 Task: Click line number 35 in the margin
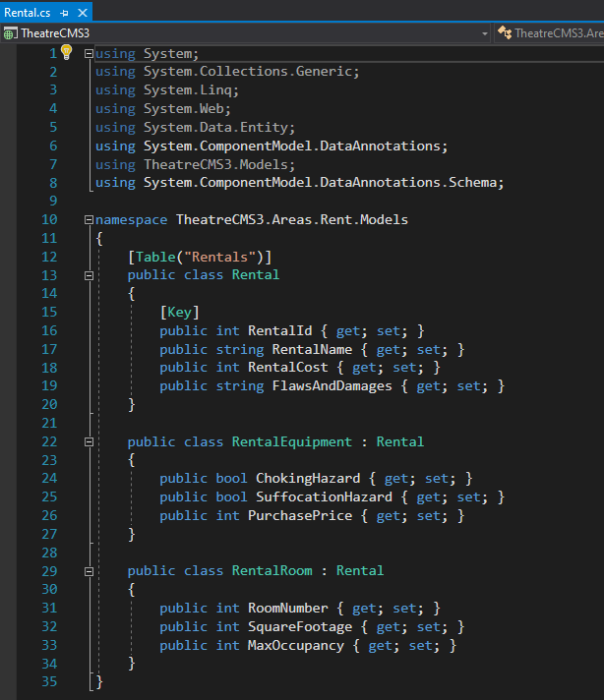49,681
